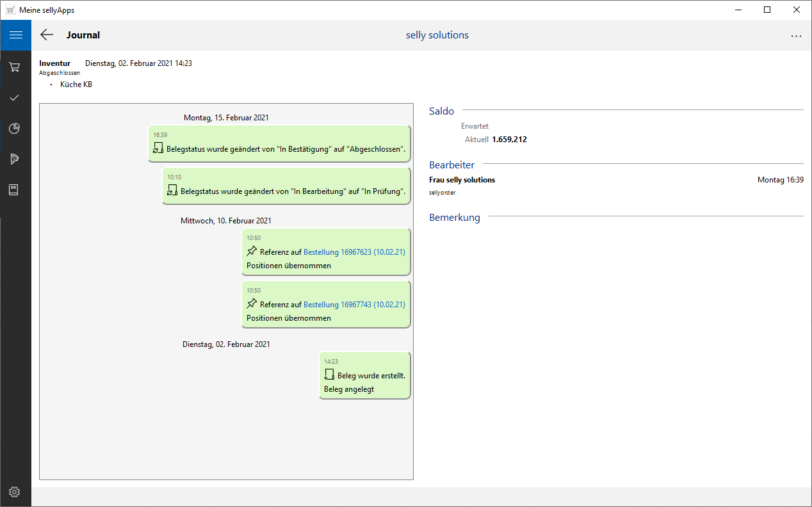Select the 16:39 status change entry
This screenshot has height=507, width=812.
[x=279, y=142]
